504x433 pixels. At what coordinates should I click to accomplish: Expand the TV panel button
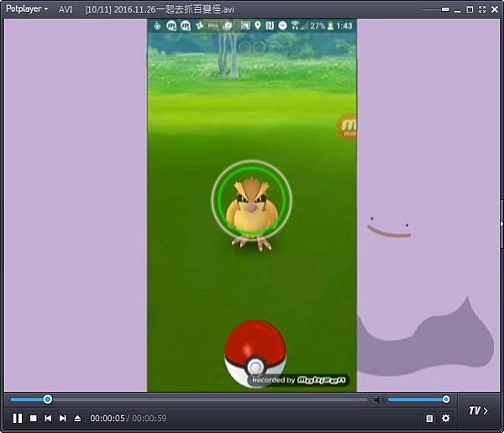click(478, 411)
